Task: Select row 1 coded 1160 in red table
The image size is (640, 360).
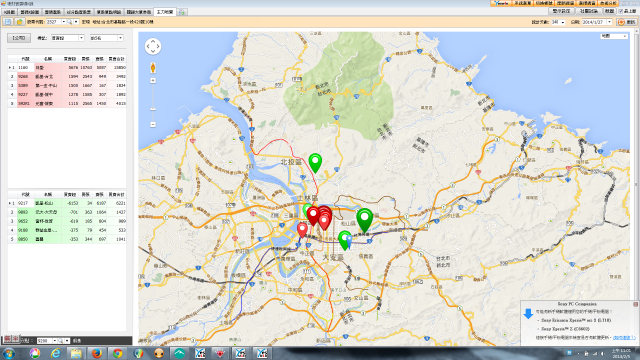Action: click(67, 67)
